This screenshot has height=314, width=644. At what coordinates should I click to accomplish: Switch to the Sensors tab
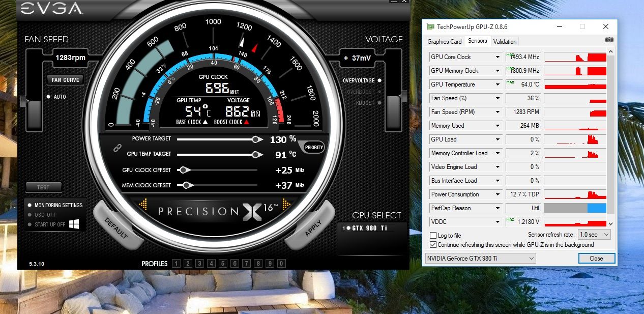click(477, 41)
